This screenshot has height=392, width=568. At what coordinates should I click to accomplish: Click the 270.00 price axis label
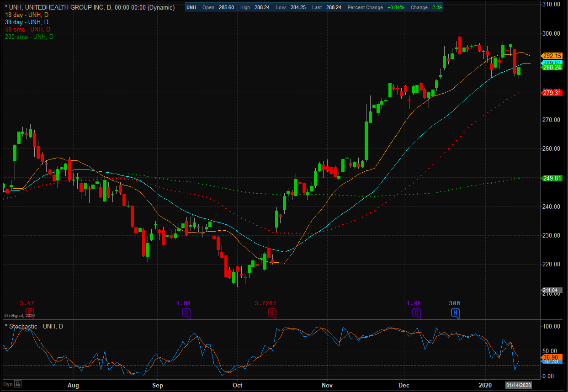552,120
